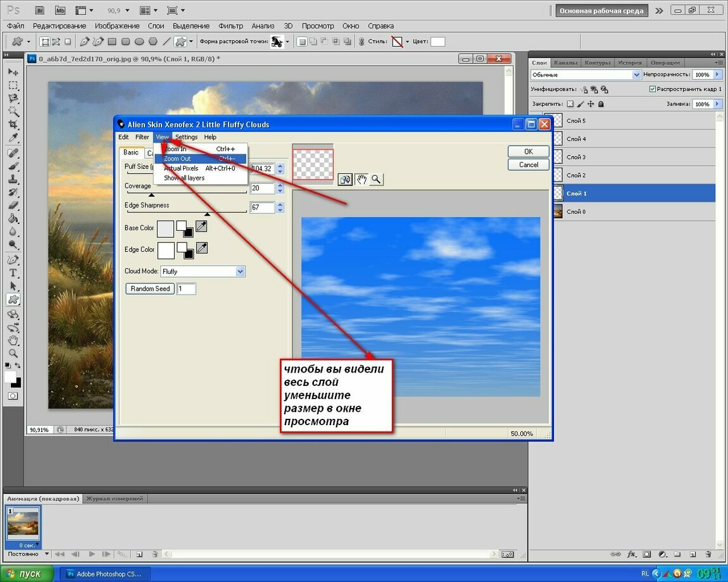Select the Dodge tool

pyautogui.click(x=13, y=245)
